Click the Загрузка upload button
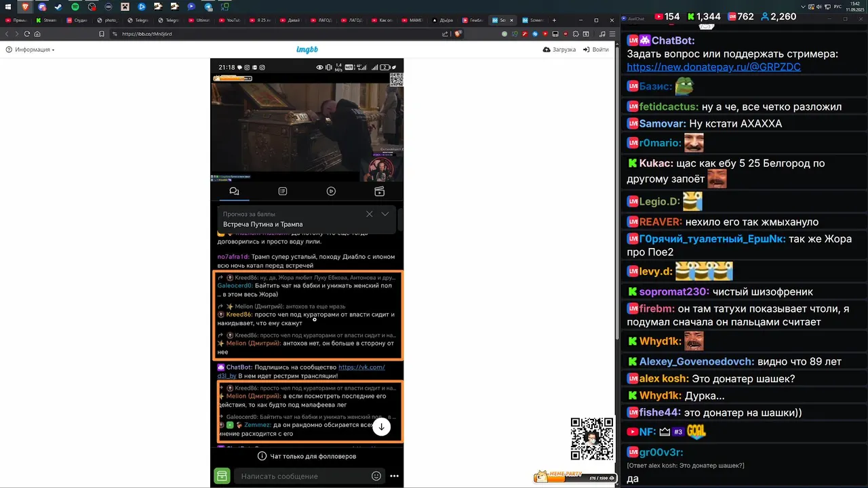The height and width of the screenshot is (488, 868). tap(559, 49)
